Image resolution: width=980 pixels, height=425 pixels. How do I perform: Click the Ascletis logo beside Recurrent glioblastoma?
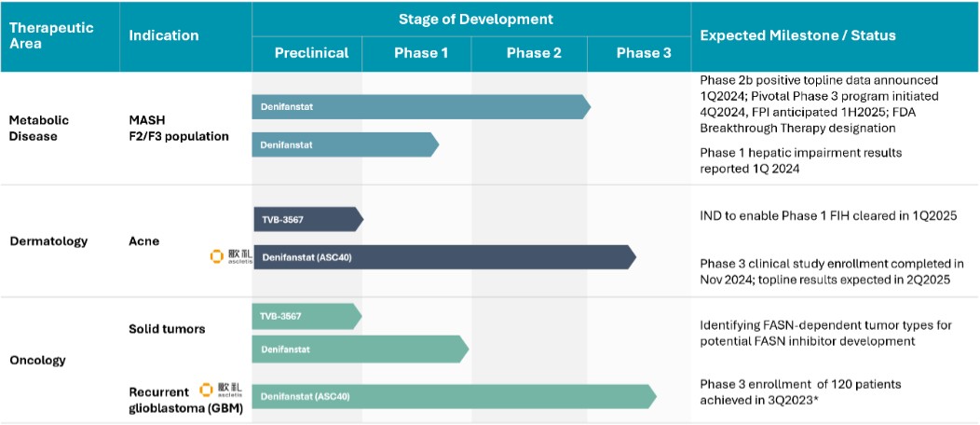click(215, 390)
